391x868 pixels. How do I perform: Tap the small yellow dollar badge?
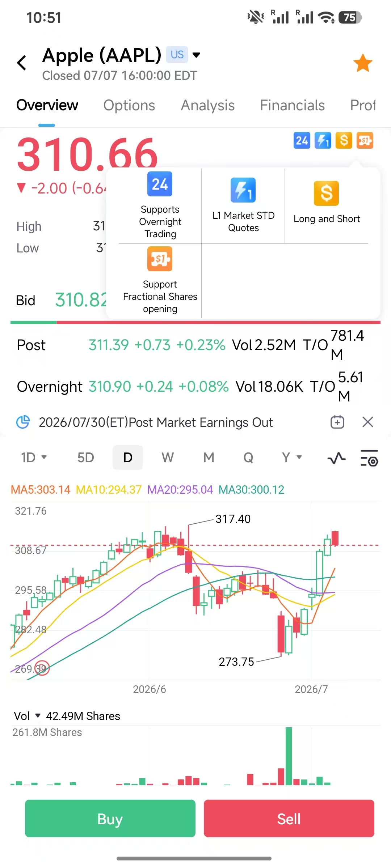[x=344, y=140]
